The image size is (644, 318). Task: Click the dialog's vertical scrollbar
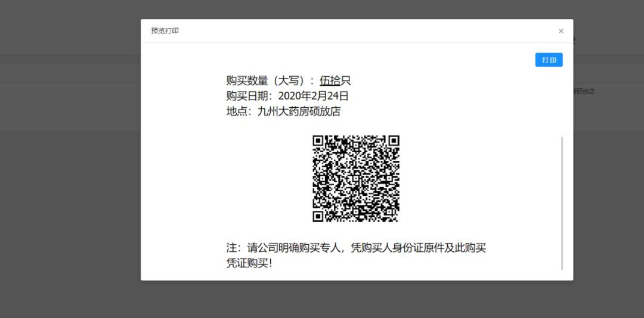coord(562,202)
